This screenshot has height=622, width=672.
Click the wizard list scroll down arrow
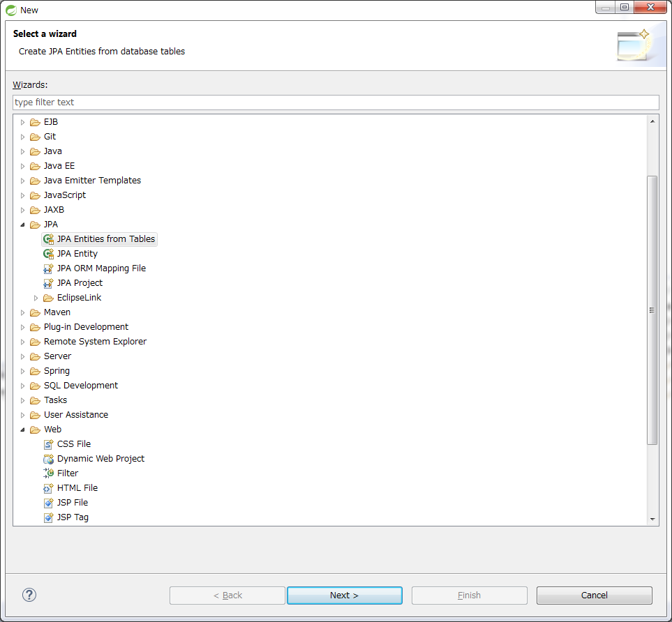(x=652, y=519)
